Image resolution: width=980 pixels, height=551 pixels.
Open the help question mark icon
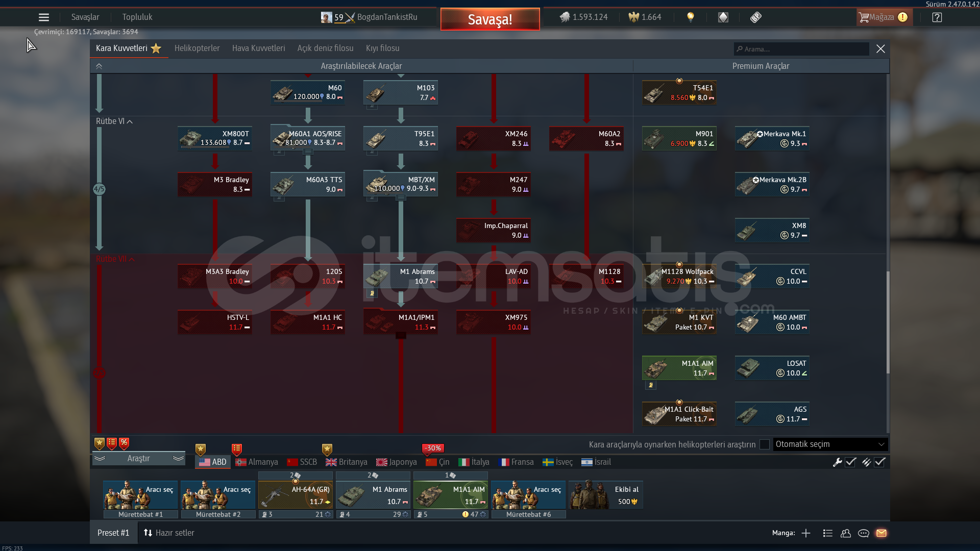pyautogui.click(x=937, y=17)
